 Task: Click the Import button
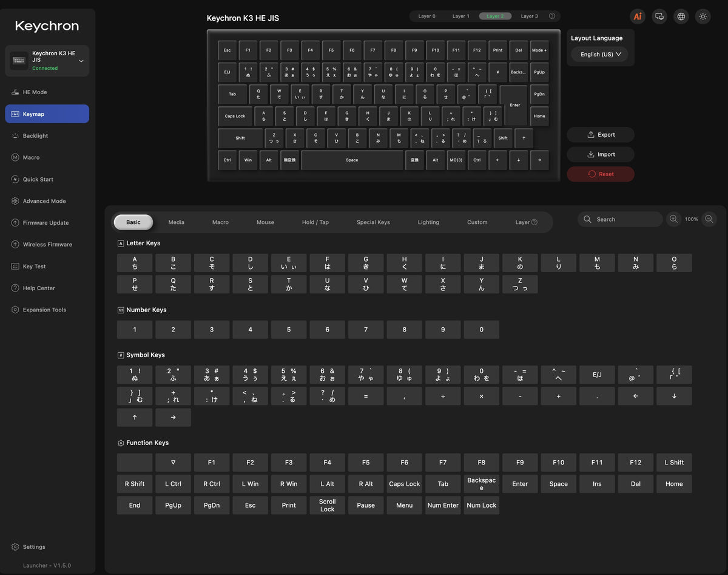coord(601,154)
